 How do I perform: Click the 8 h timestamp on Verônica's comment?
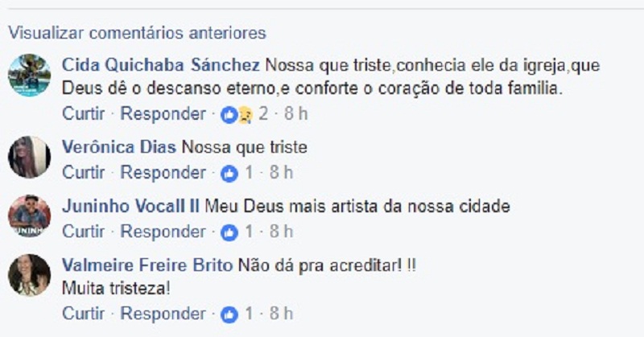click(281, 173)
